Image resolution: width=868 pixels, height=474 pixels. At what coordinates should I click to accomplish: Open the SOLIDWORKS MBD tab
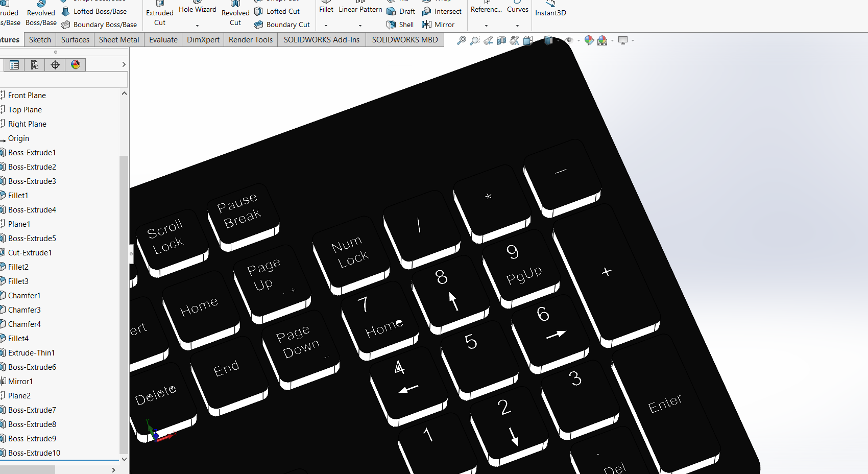pyautogui.click(x=405, y=40)
